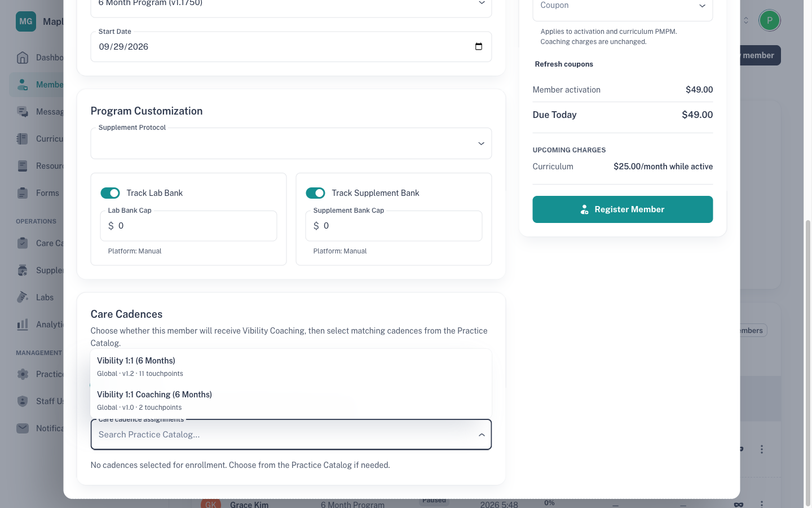This screenshot has width=812, height=508.
Task: Open the Coupon dropdown
Action: [703, 6]
